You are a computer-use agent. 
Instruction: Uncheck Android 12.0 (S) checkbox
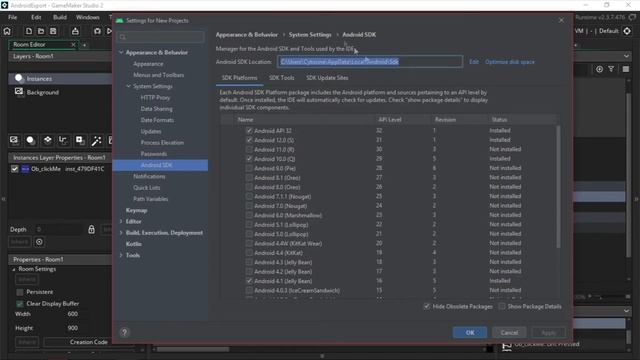tap(249, 140)
